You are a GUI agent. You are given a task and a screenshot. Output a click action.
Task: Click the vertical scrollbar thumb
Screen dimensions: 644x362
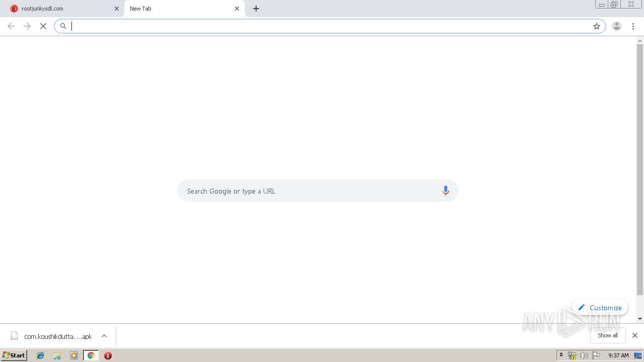(x=640, y=169)
